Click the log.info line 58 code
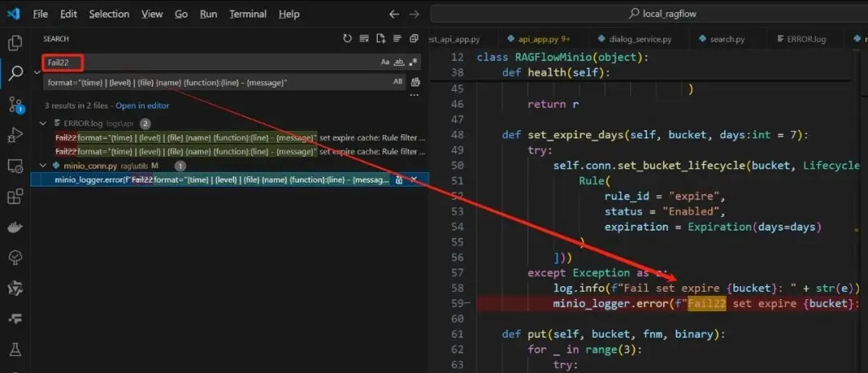Viewport: 868px width, 373px height. coord(706,288)
